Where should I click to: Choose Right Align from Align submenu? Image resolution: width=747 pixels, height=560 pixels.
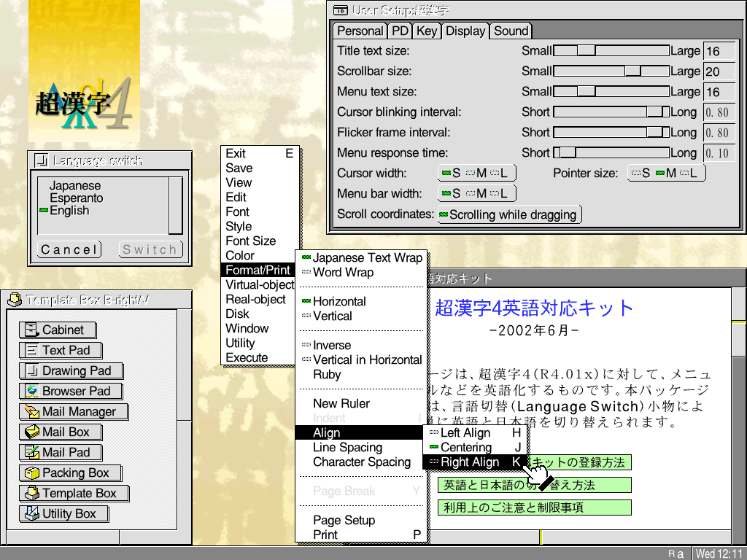[470, 462]
